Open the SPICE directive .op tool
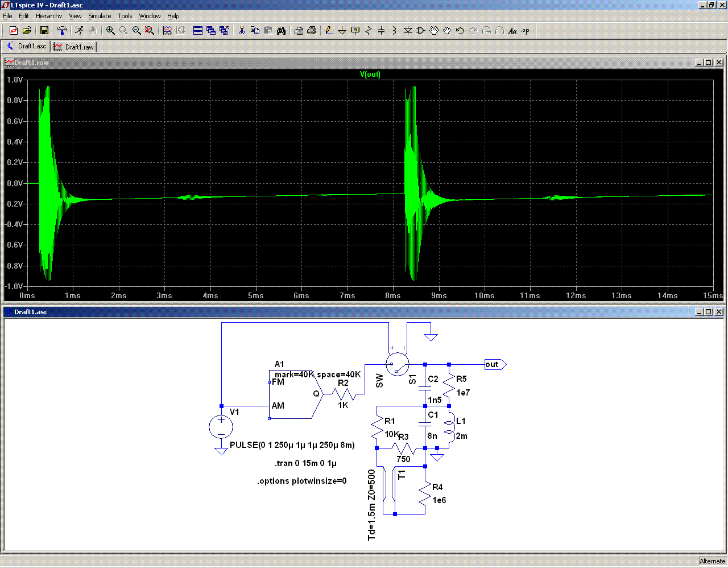The width and height of the screenshot is (728, 568). pyautogui.click(x=526, y=31)
